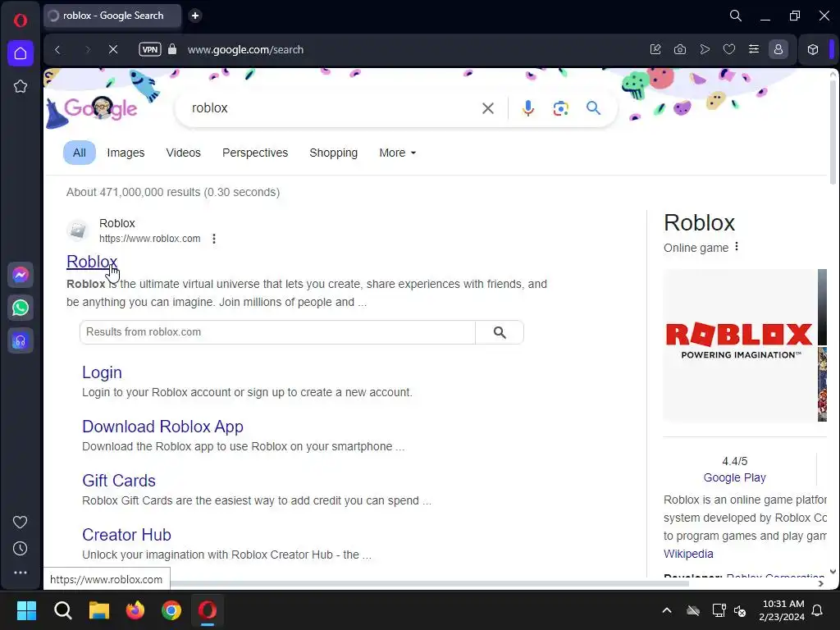Open the notifications bell icon
Image resolution: width=840 pixels, height=630 pixels.
click(818, 610)
